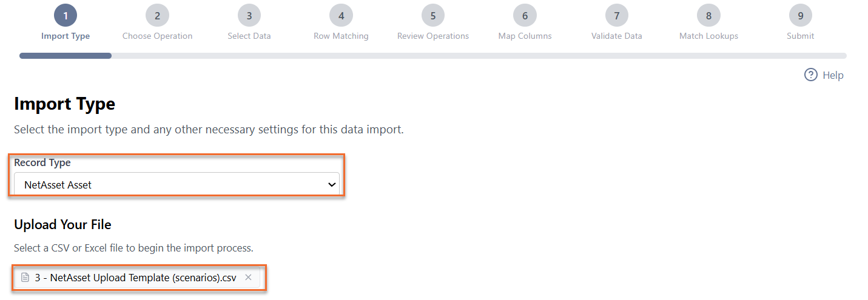Go to step 2 circle icon
This screenshot has height=300, width=868.
point(157,15)
